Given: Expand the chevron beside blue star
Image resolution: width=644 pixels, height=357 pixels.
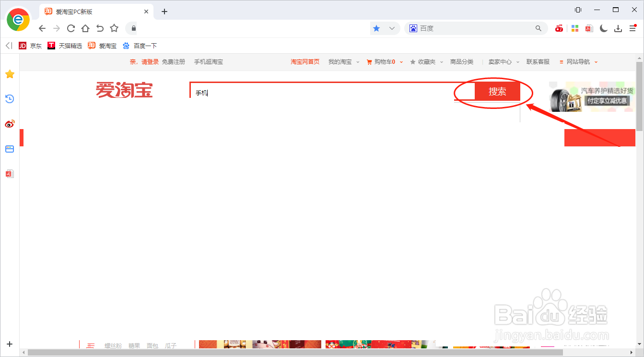Looking at the screenshot, I should click(392, 28).
